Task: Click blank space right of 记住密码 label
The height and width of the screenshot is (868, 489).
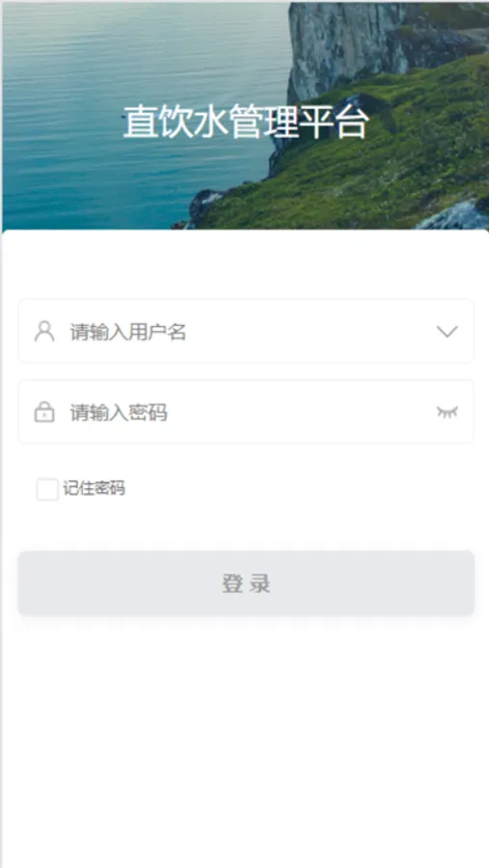Action: tap(299, 489)
